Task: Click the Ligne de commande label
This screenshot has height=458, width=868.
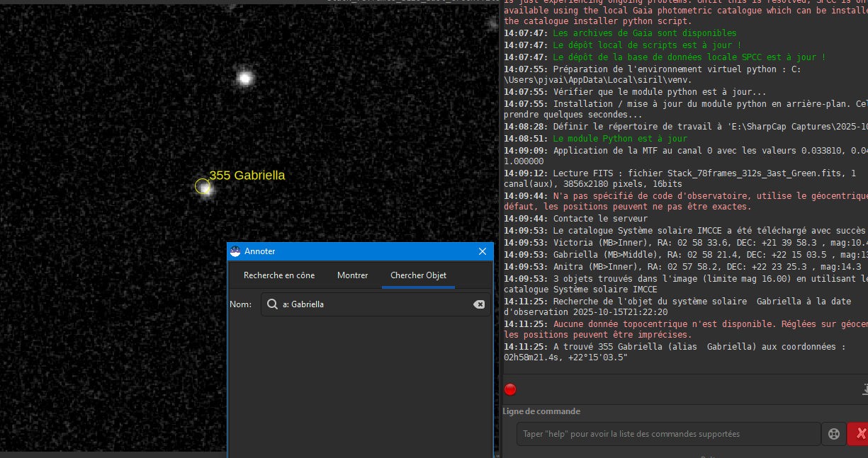Action: (541, 411)
